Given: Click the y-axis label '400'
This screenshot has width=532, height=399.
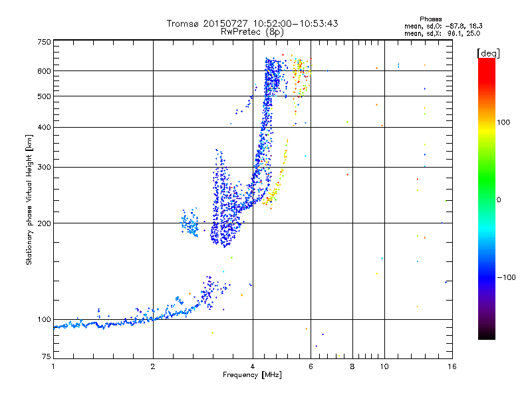Looking at the screenshot, I should pos(44,127).
